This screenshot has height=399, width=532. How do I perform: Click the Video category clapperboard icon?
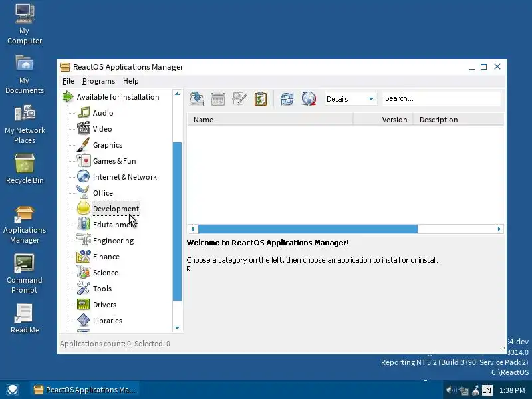[84, 128]
